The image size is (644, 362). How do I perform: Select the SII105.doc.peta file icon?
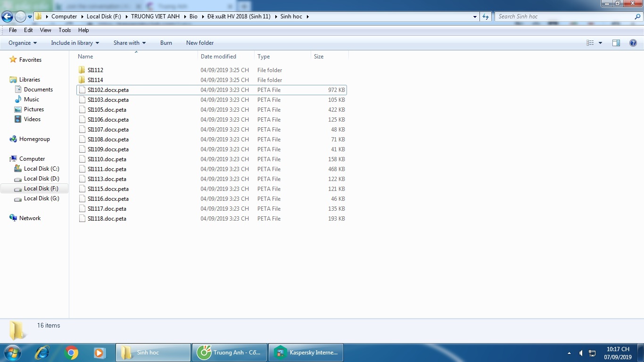(x=82, y=110)
